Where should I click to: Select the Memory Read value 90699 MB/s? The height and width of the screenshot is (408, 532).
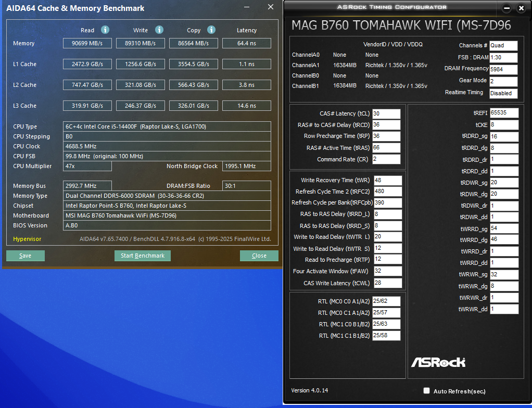(x=87, y=43)
